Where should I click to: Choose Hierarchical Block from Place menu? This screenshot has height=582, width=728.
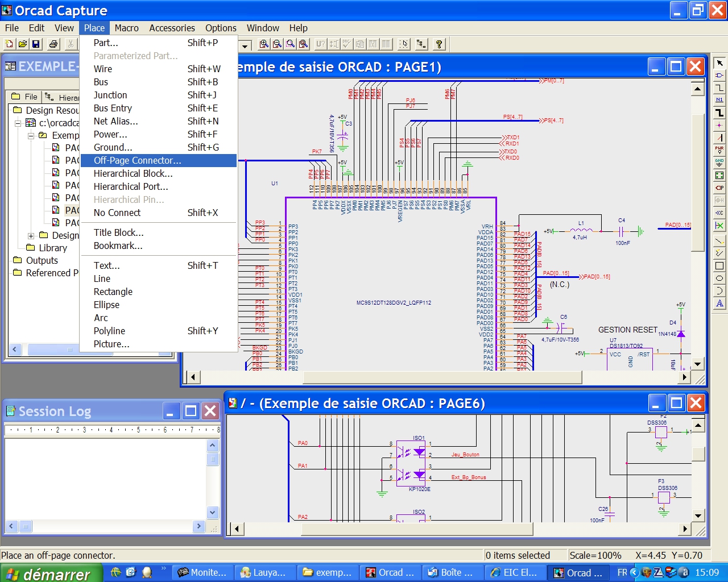coord(158,173)
